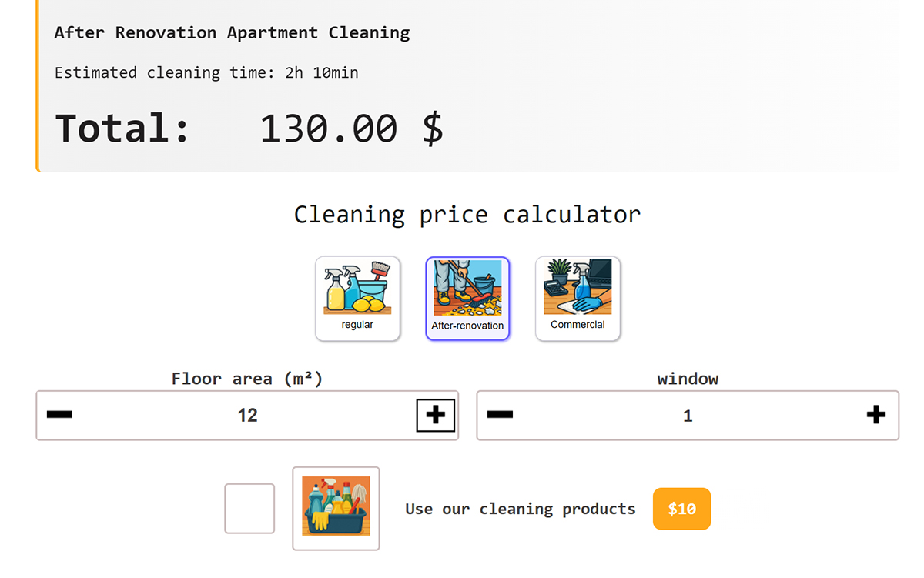Click the bold 'Total:' label

(x=122, y=128)
